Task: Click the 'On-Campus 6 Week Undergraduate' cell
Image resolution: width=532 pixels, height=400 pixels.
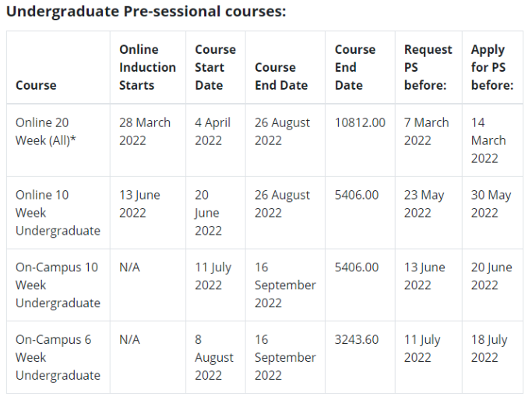Action: tap(58, 357)
